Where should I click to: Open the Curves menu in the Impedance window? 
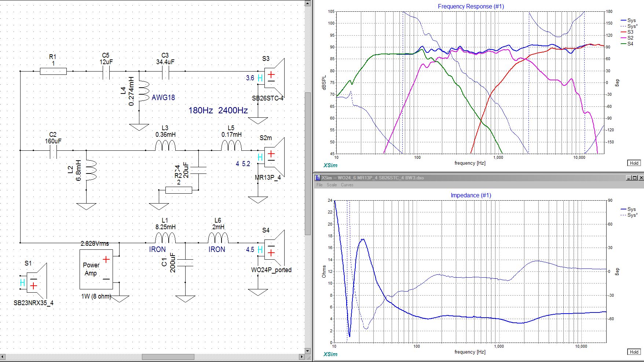tap(347, 185)
